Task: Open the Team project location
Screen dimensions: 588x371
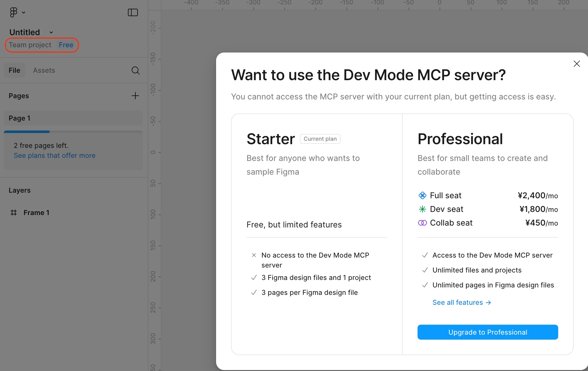Action: coord(30,45)
